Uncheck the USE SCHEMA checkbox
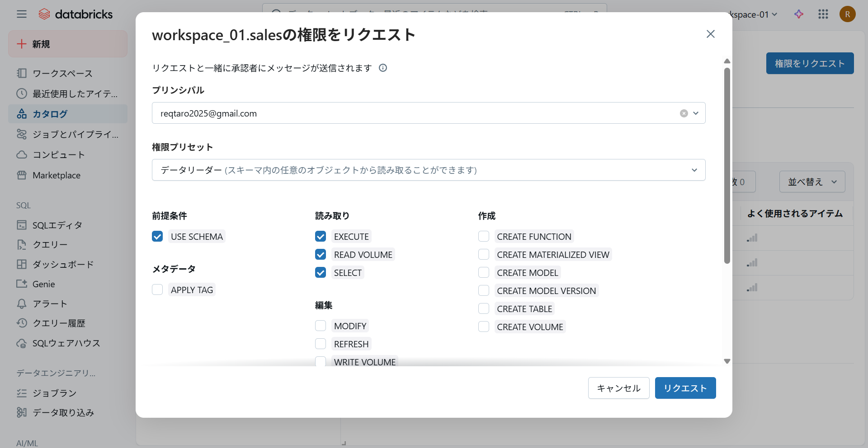 (x=157, y=237)
